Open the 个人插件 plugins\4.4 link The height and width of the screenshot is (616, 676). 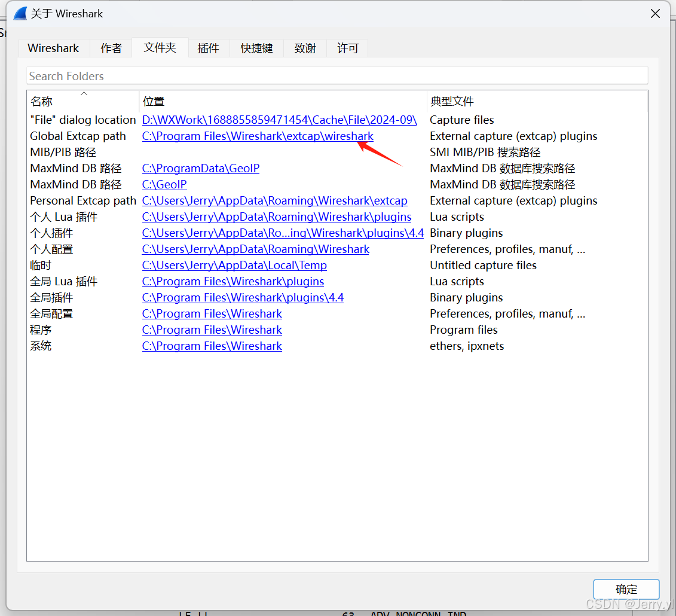coord(283,233)
